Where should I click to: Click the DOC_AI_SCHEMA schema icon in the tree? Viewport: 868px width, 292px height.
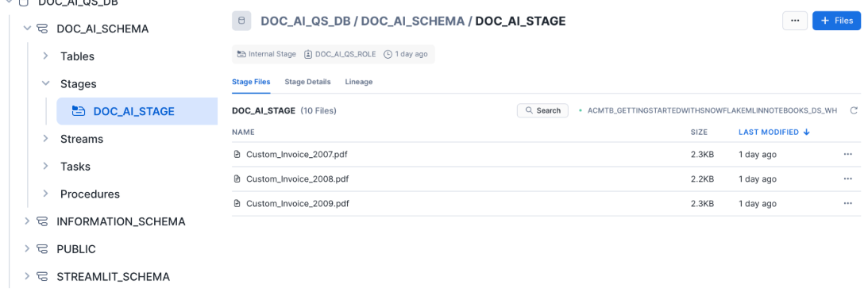tap(42, 29)
